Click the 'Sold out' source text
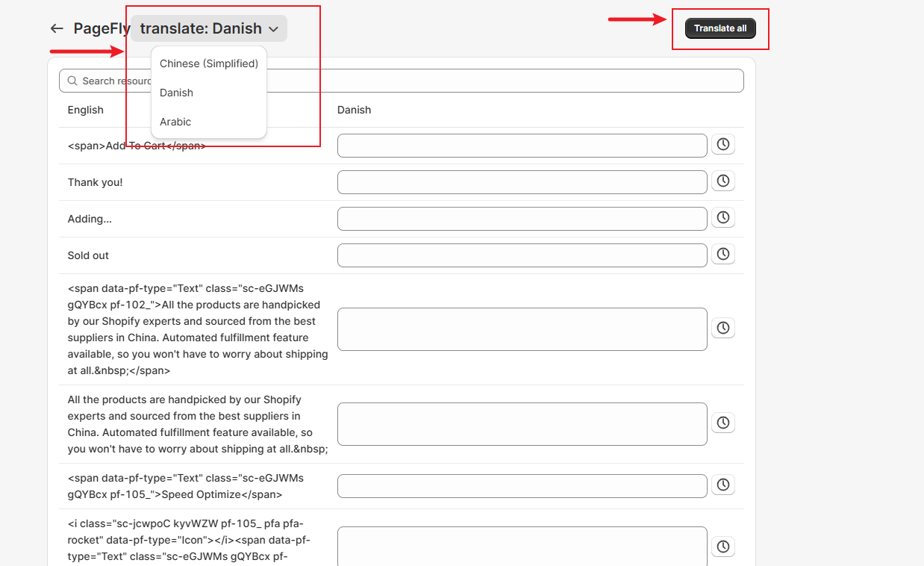 (x=88, y=255)
